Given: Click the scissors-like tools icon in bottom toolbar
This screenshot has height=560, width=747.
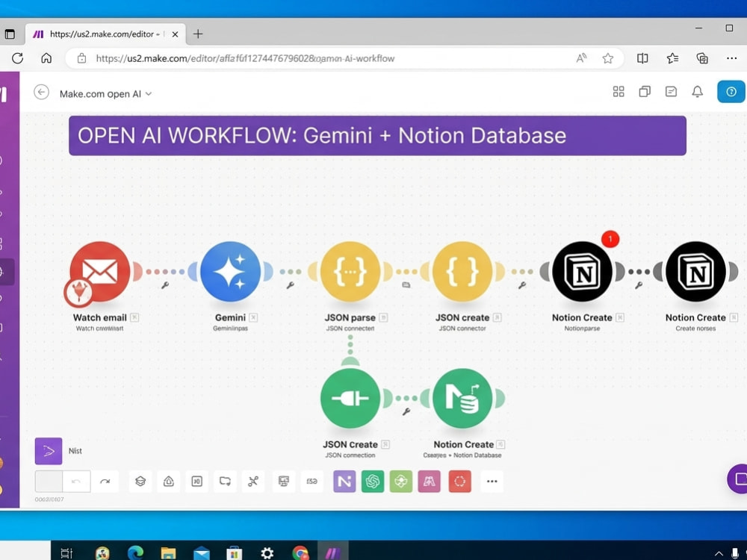Looking at the screenshot, I should coord(253,482).
